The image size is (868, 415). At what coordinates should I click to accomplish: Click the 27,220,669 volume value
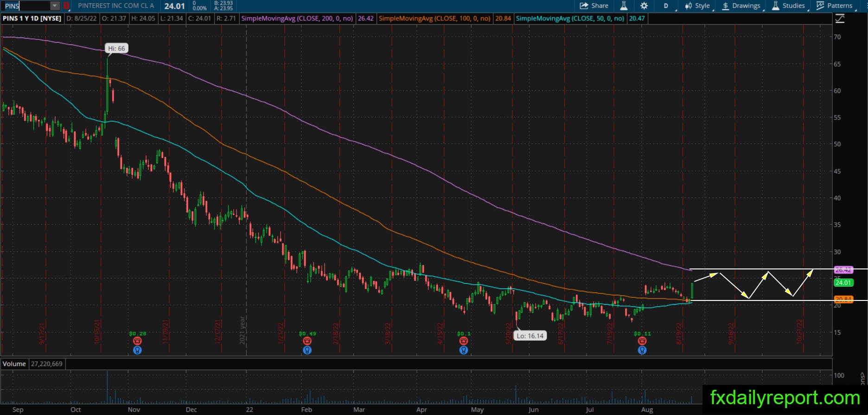tap(47, 364)
